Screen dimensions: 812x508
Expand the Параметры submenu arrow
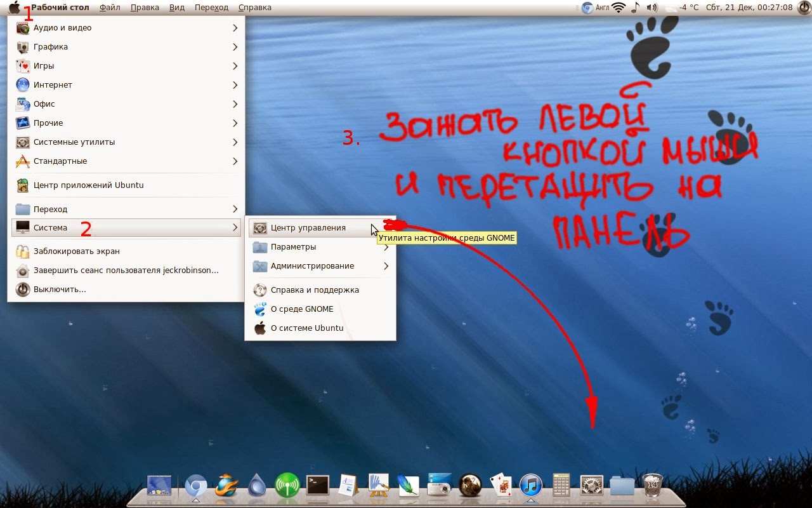(x=386, y=247)
